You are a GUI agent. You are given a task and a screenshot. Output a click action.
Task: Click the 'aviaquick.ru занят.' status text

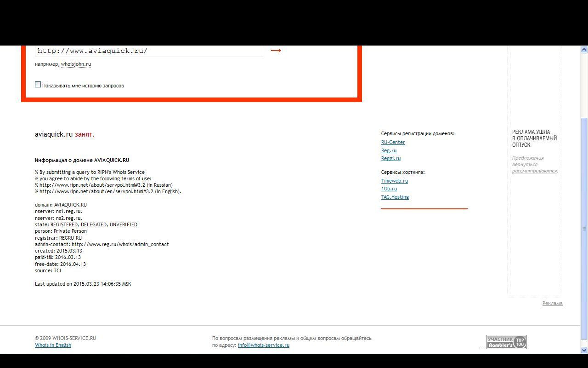coord(65,134)
